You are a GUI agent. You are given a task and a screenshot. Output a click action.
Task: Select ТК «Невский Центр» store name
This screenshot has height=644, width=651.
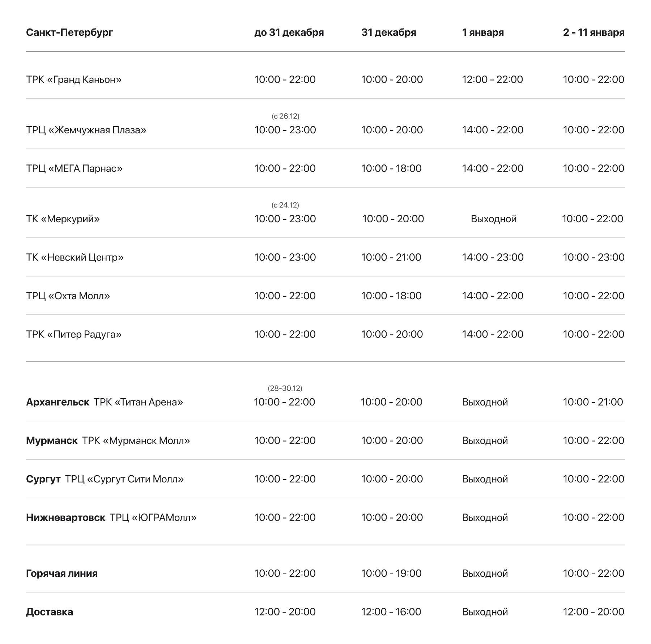(x=75, y=257)
